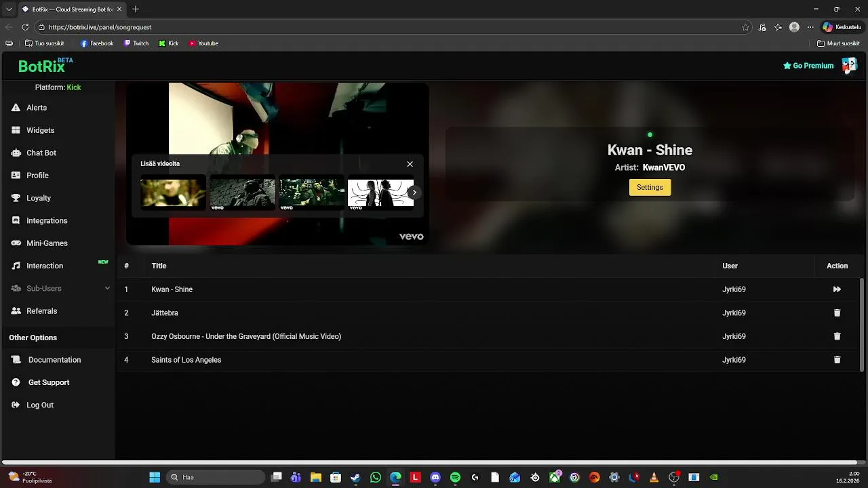Open the Windows Start menu
Viewport: 868px width, 488px height.
click(155, 477)
